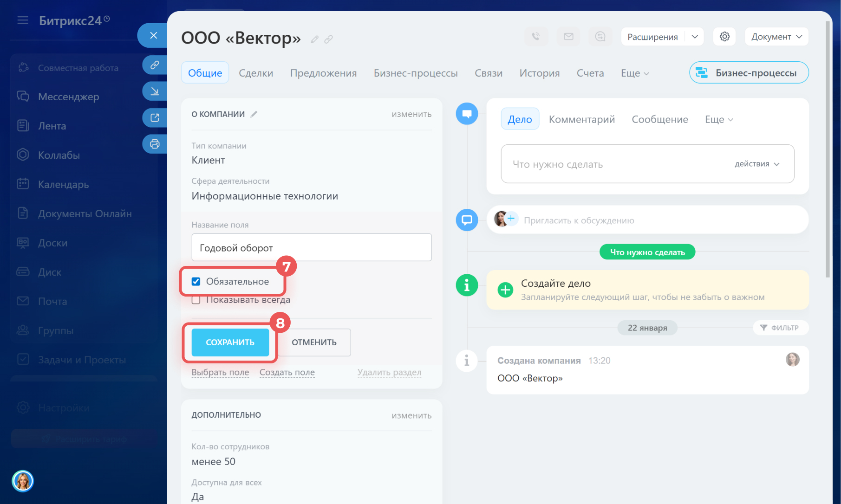The image size is (841, 504).
Task: Click the Годовой оборот field name input
Action: point(311,248)
